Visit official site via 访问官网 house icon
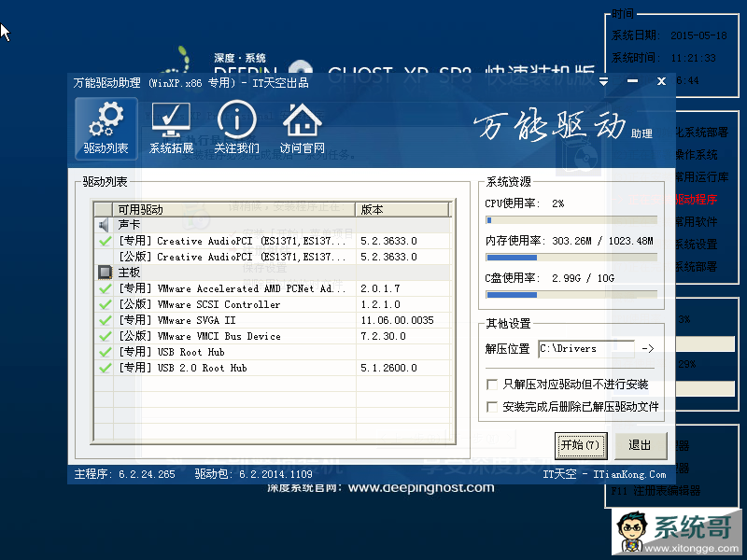Screen dimensions: 747x560 coord(302,128)
